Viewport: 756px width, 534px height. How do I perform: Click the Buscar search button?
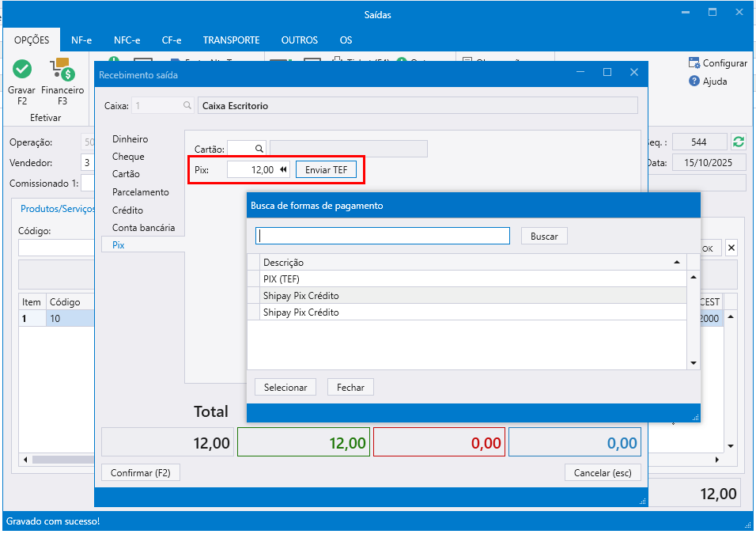coord(544,236)
